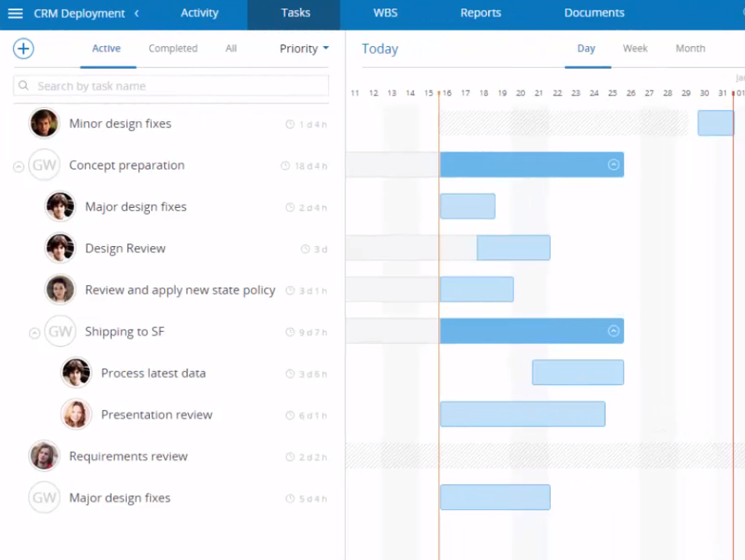This screenshot has width=745, height=560.
Task: Click the back chevron beside CRM Deployment
Action: pyautogui.click(x=137, y=13)
